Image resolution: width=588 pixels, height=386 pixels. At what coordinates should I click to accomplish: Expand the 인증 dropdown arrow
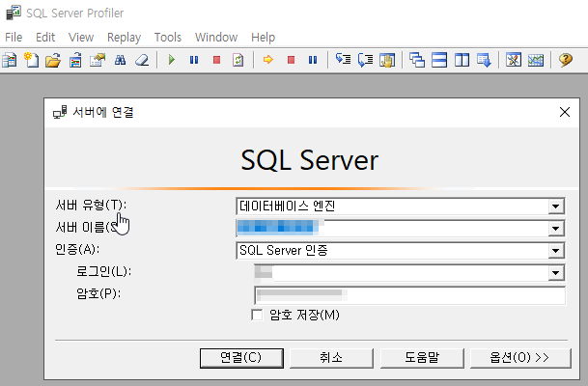click(x=556, y=251)
